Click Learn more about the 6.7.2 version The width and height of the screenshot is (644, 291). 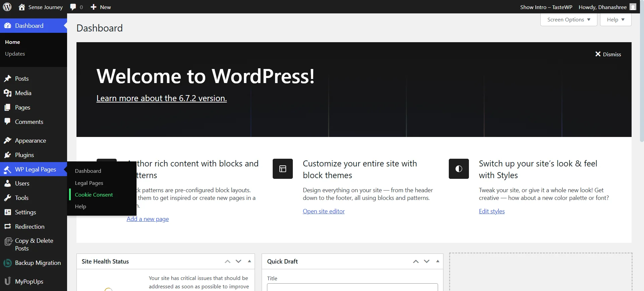tap(162, 98)
